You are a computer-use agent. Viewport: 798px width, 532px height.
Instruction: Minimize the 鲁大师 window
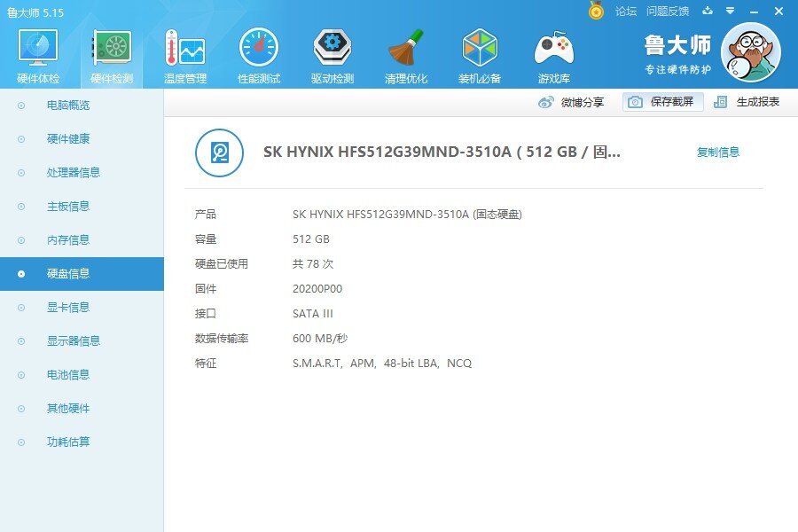point(755,12)
